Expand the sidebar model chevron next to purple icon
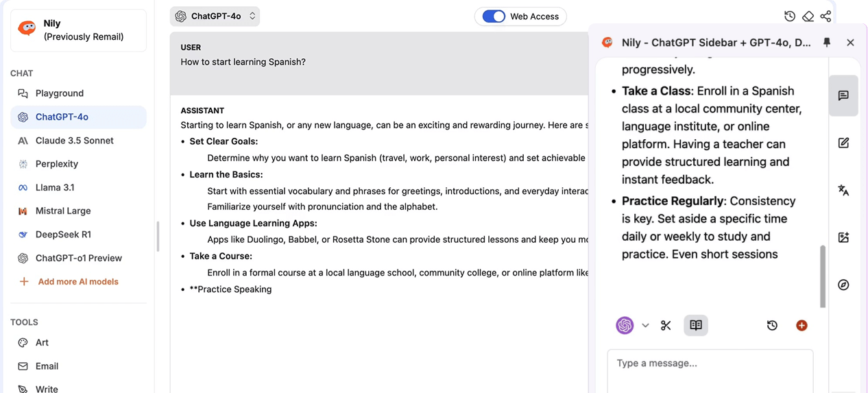This screenshot has height=393, width=868. 645,326
